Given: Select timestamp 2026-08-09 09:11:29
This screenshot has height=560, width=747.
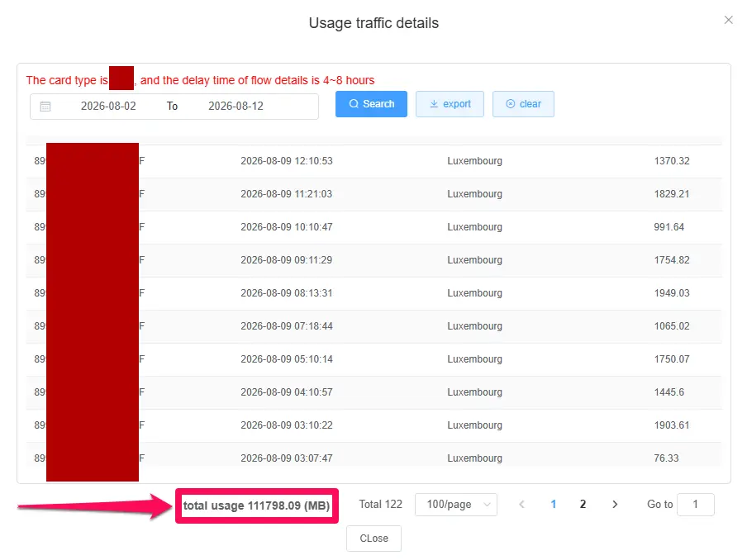Looking at the screenshot, I should click(286, 260).
